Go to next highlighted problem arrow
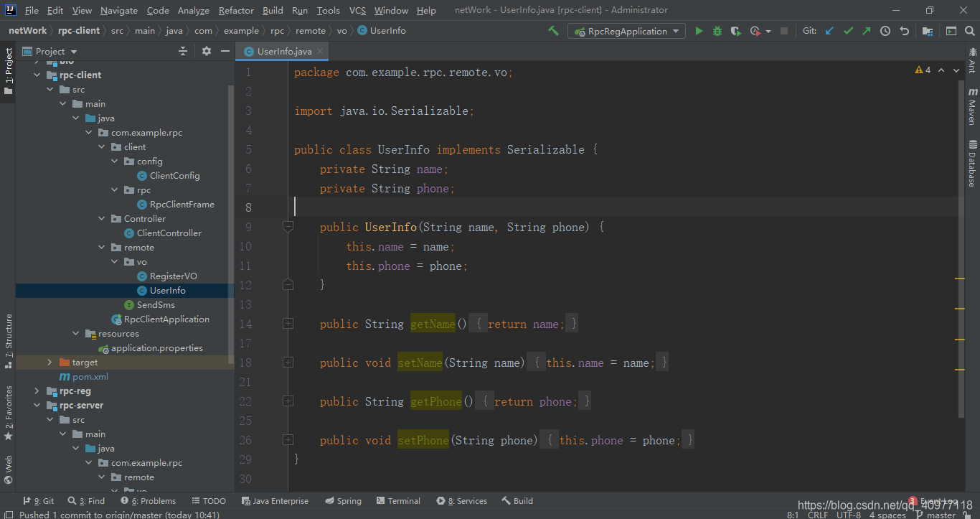980x519 pixels. (958, 70)
